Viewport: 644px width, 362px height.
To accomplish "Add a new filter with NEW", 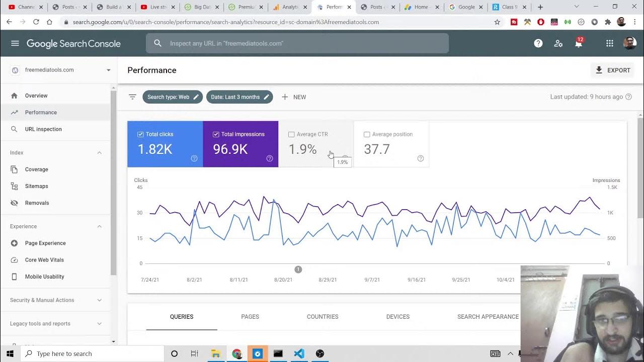I will click(x=294, y=97).
